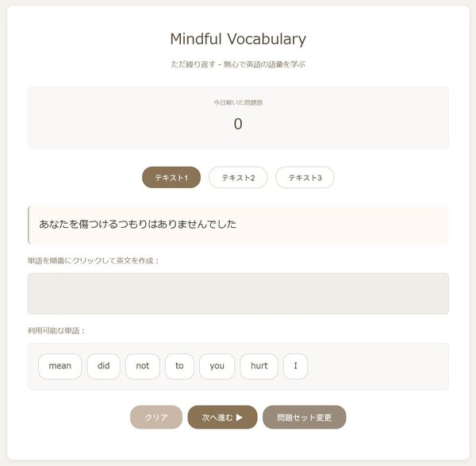Screen dimensions: 476x466
Task: Click the subtitle under the title
Action: coord(238,64)
